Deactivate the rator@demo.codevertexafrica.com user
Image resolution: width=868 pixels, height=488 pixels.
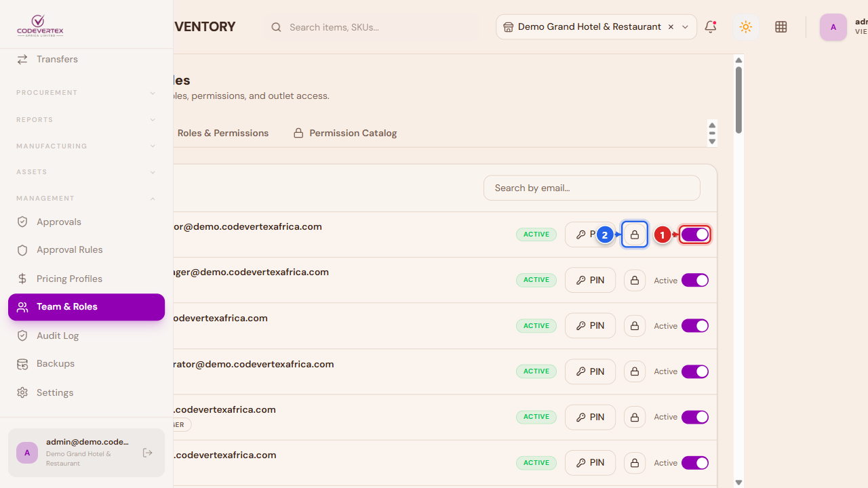click(x=695, y=371)
